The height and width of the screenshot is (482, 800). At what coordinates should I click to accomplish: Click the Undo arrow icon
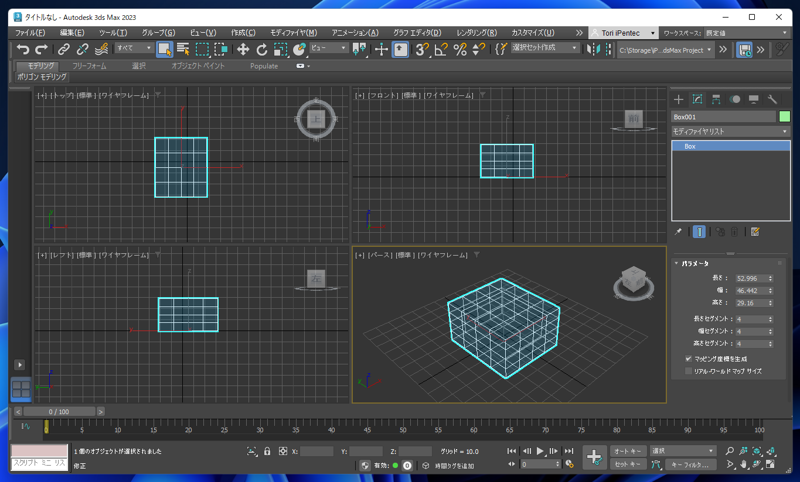click(x=22, y=49)
